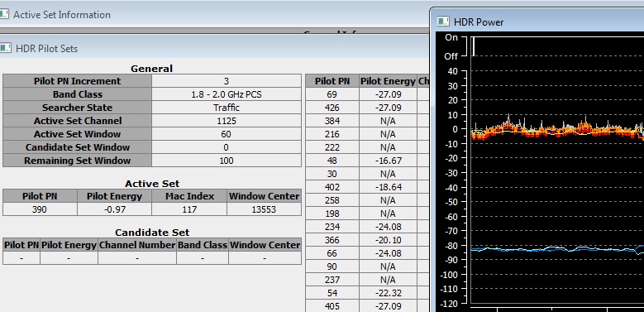Click Pilot Energy header in neighbor list
Image resolution: width=644 pixels, height=312 pixels.
coord(388,81)
